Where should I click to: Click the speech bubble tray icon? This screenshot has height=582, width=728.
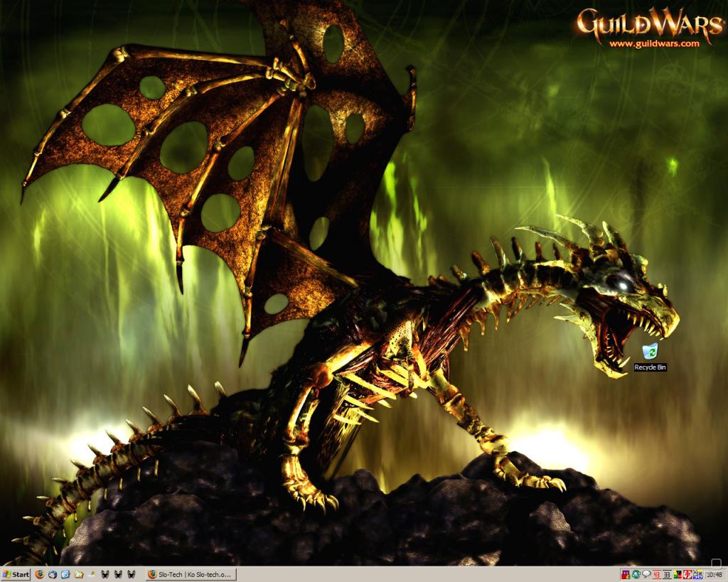tap(646, 575)
